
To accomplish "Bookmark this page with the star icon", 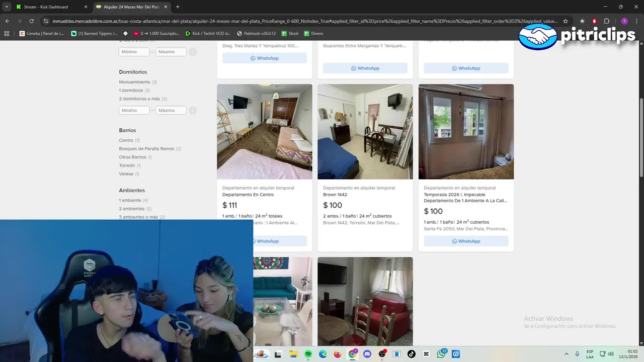I will pyautogui.click(x=566, y=21).
